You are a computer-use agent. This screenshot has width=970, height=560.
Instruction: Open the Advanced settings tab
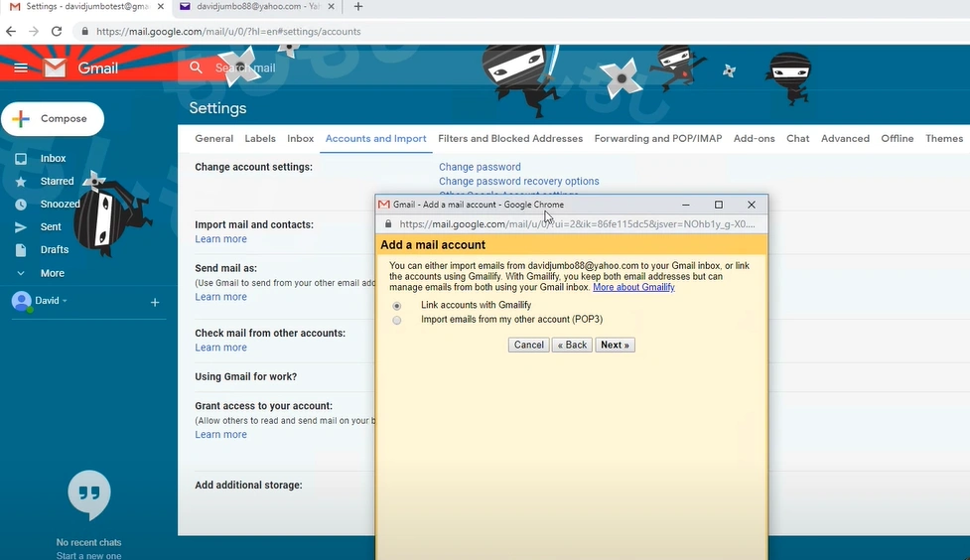845,139
